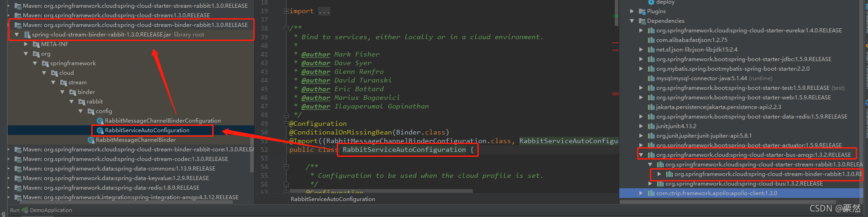Collapse the rabbit package node
The image size is (868, 217).
pos(72,102)
